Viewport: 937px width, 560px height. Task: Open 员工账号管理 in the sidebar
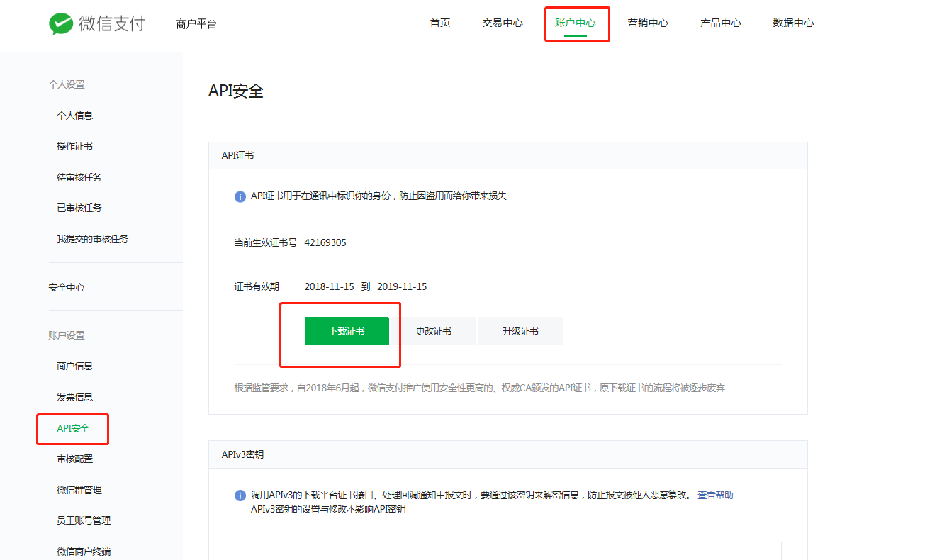tap(84, 520)
